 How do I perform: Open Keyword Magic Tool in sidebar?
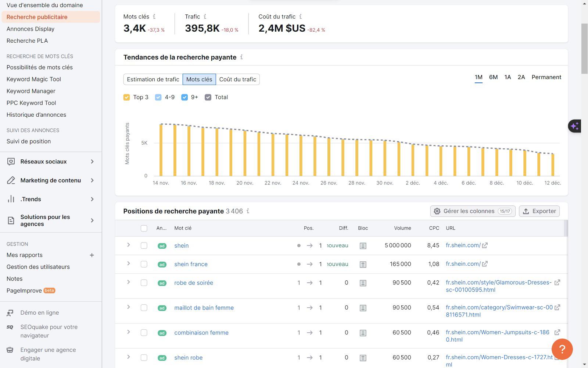[34, 79]
